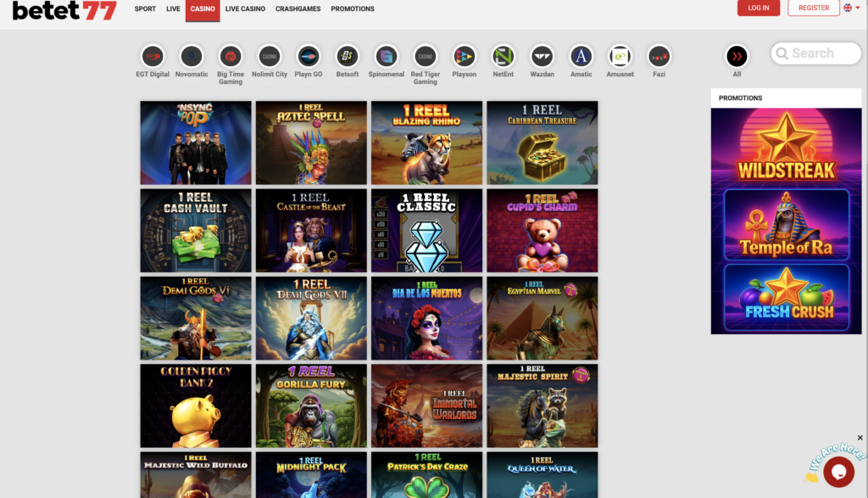Select the EGT Digital provider icon
The image size is (868, 498).
point(153,56)
